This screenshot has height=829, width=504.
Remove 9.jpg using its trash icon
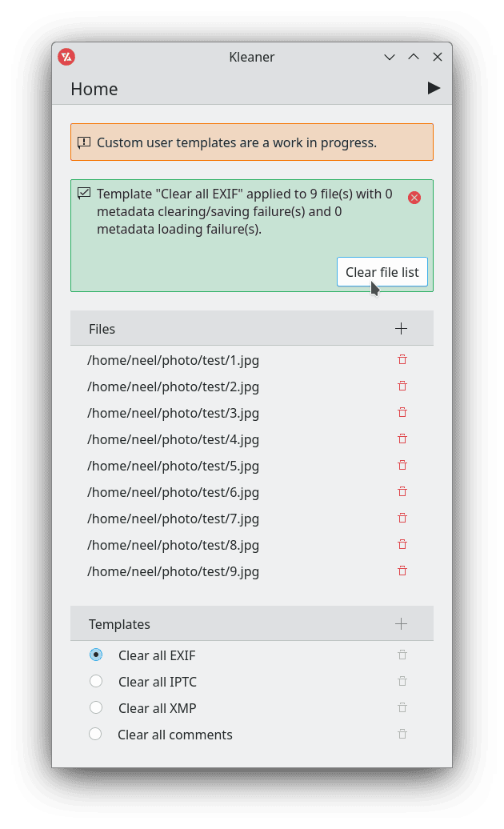tap(402, 571)
